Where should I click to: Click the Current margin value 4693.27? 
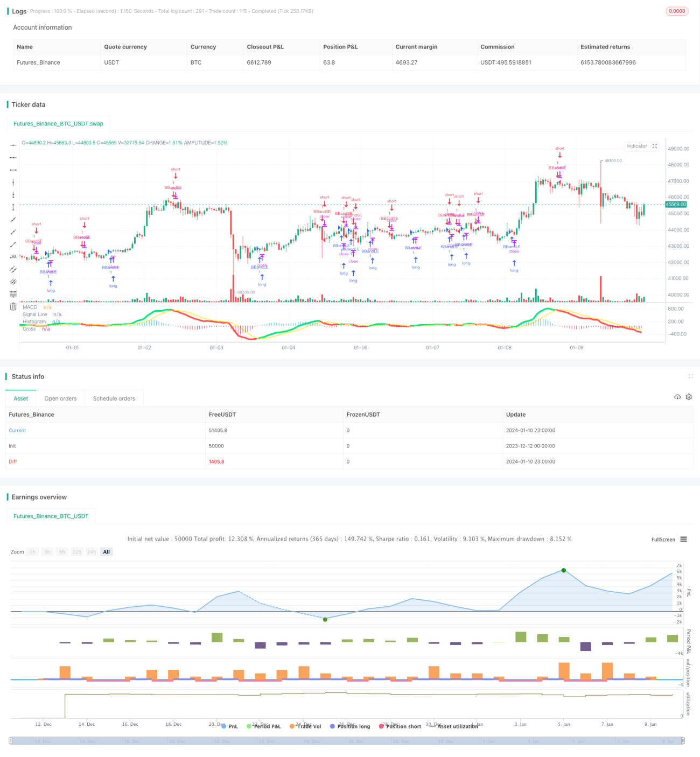[x=407, y=62]
